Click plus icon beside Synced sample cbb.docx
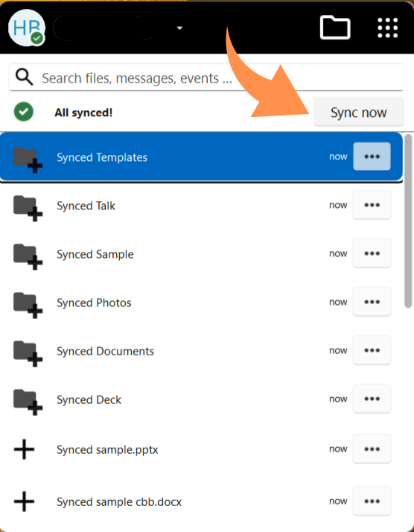The width and height of the screenshot is (414, 532). coord(24,501)
